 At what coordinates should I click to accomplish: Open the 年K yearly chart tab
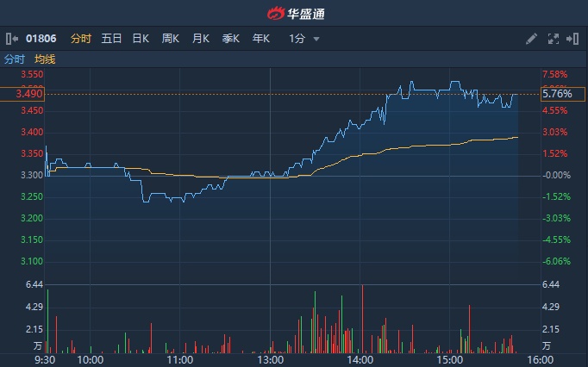point(261,39)
